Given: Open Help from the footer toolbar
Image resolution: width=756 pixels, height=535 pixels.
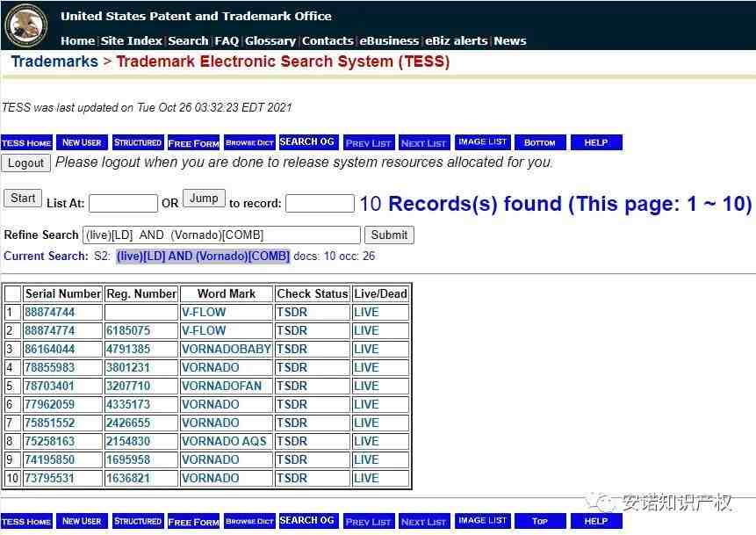Looking at the screenshot, I should [596, 522].
